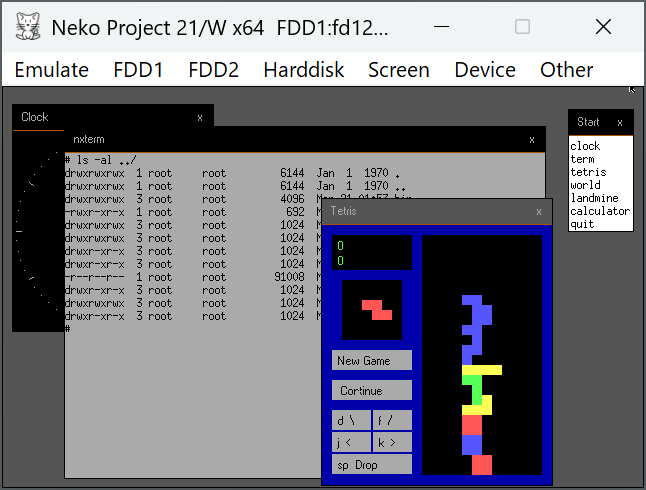Open the FDD2 menu
646x490 pixels.
click(213, 70)
